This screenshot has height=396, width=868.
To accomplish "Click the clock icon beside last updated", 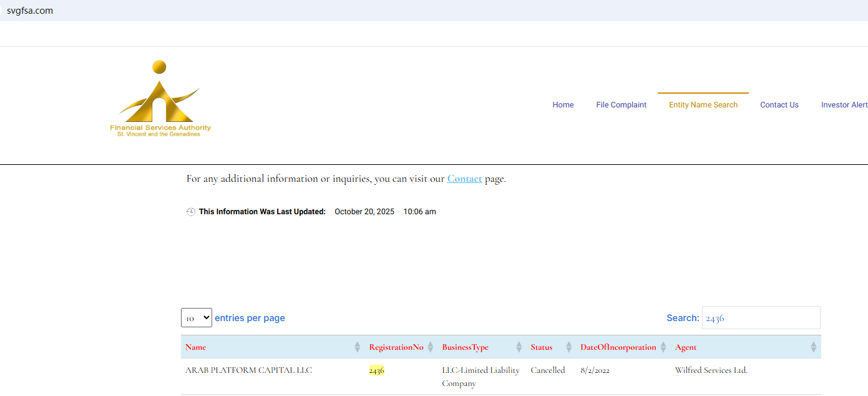I will [x=191, y=212].
